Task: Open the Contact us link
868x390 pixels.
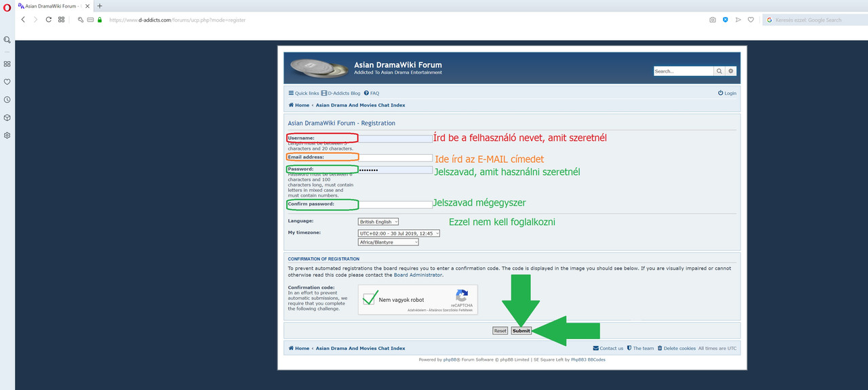Action: pyautogui.click(x=608, y=349)
